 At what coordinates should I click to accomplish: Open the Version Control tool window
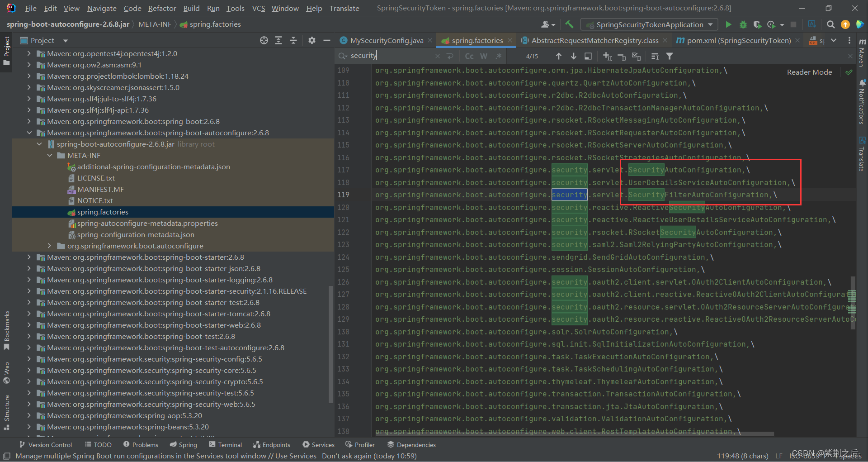click(x=46, y=445)
